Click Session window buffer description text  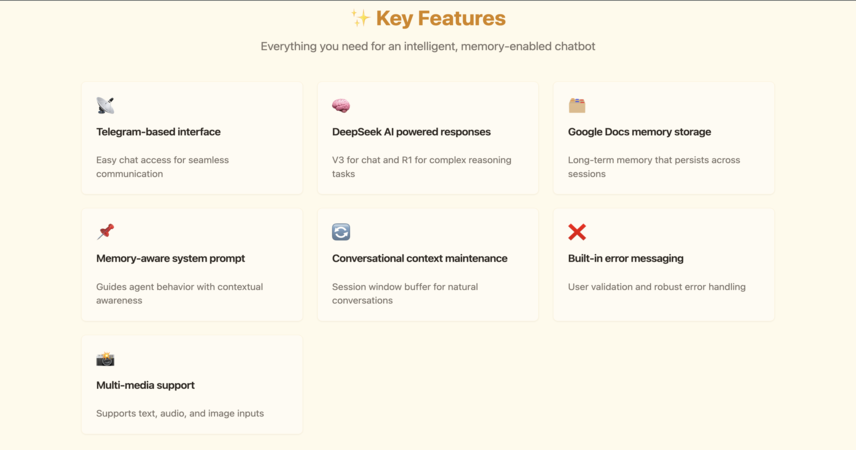405,293
